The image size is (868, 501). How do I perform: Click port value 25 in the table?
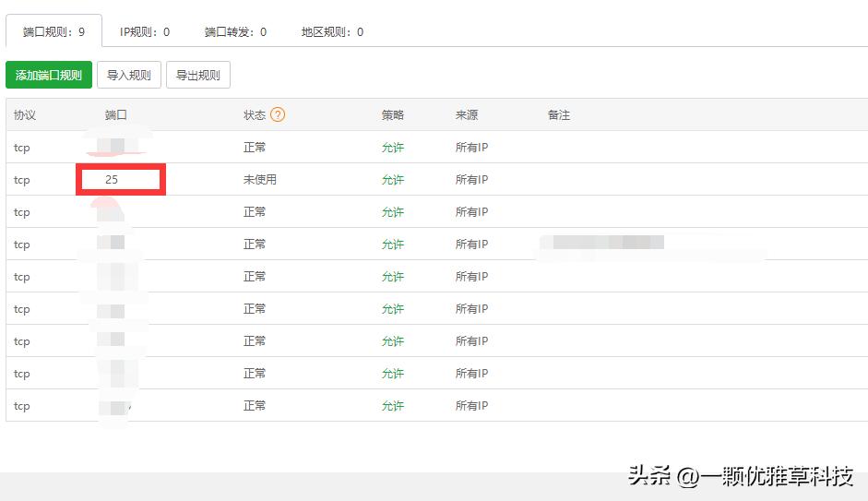112,179
